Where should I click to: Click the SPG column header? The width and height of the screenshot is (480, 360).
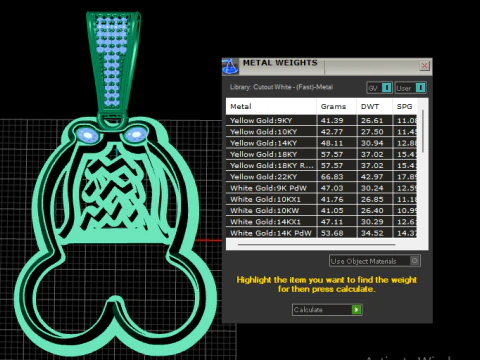tap(405, 107)
